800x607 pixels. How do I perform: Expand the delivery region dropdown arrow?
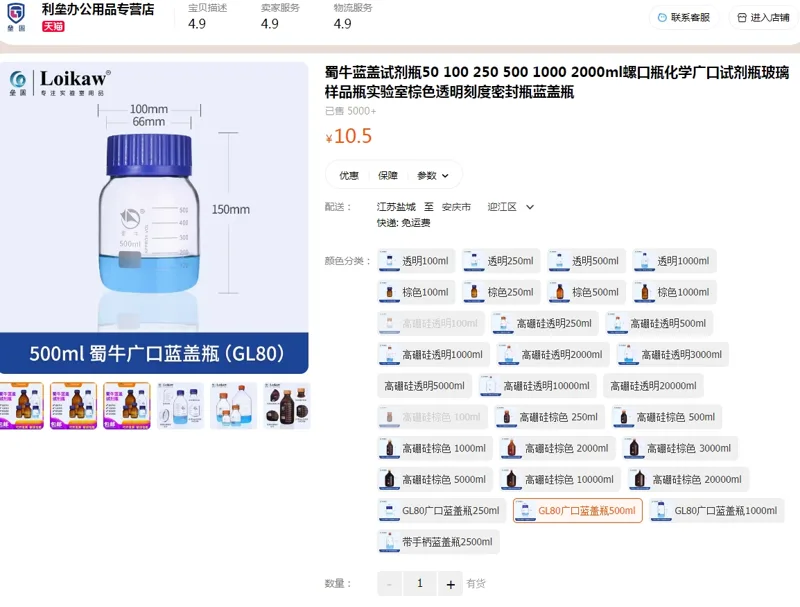[530, 207]
